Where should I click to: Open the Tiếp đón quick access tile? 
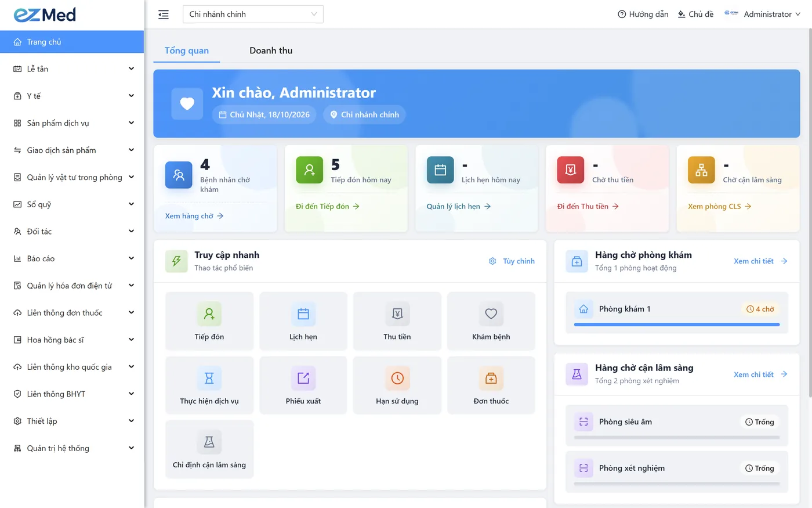click(x=209, y=321)
